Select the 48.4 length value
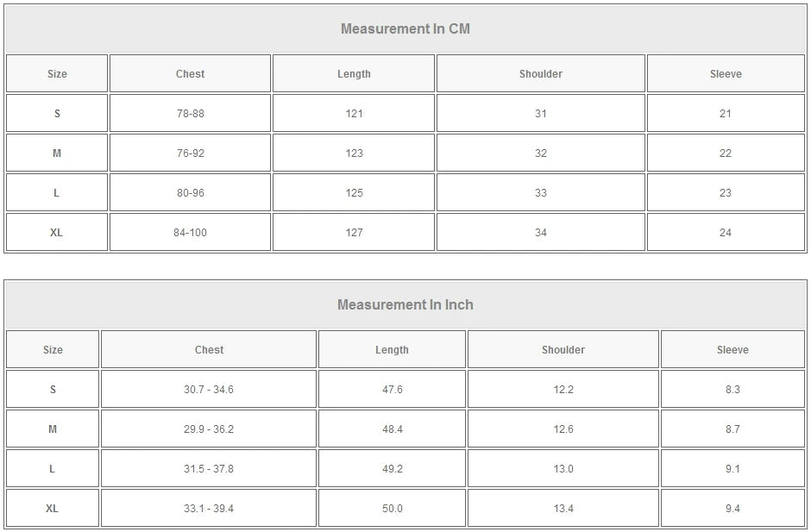 point(392,429)
